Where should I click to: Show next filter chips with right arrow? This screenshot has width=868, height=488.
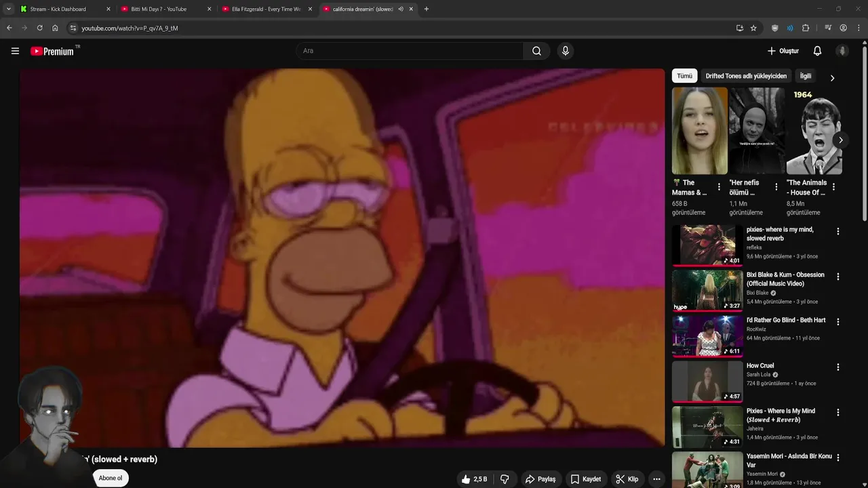(832, 78)
